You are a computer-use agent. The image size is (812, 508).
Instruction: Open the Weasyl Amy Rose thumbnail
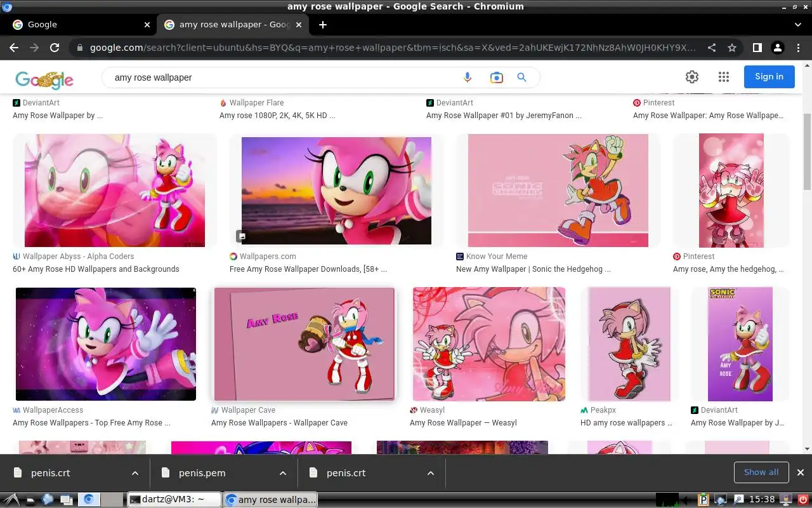tap(489, 344)
